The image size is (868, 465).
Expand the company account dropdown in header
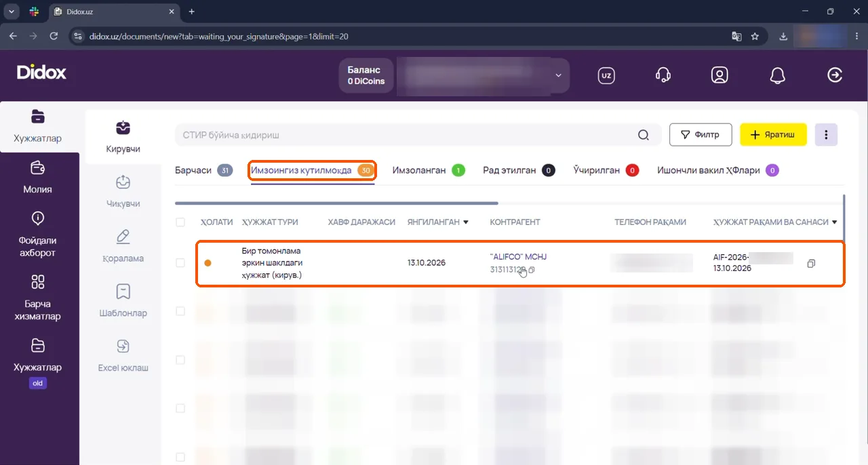click(559, 75)
